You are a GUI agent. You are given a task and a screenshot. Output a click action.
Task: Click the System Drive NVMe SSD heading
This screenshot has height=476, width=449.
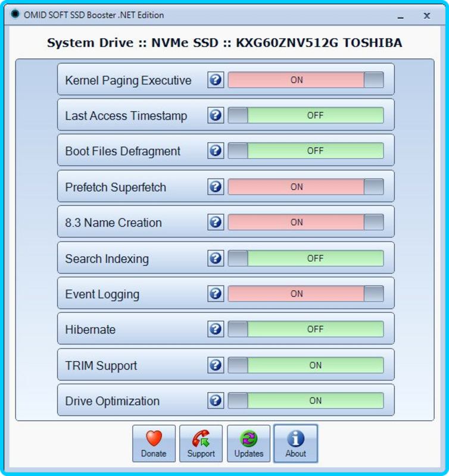pyautogui.click(x=224, y=43)
